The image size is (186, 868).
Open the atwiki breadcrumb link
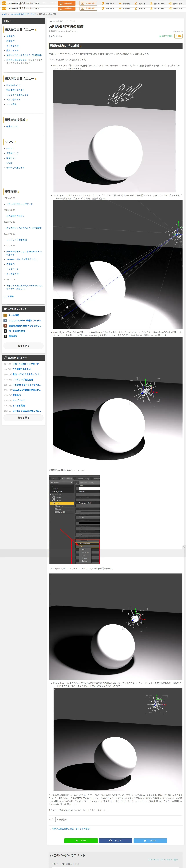(4, 14)
